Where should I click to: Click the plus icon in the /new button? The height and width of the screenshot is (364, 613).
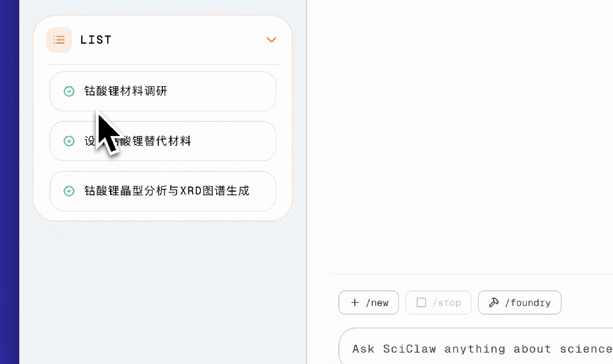355,303
